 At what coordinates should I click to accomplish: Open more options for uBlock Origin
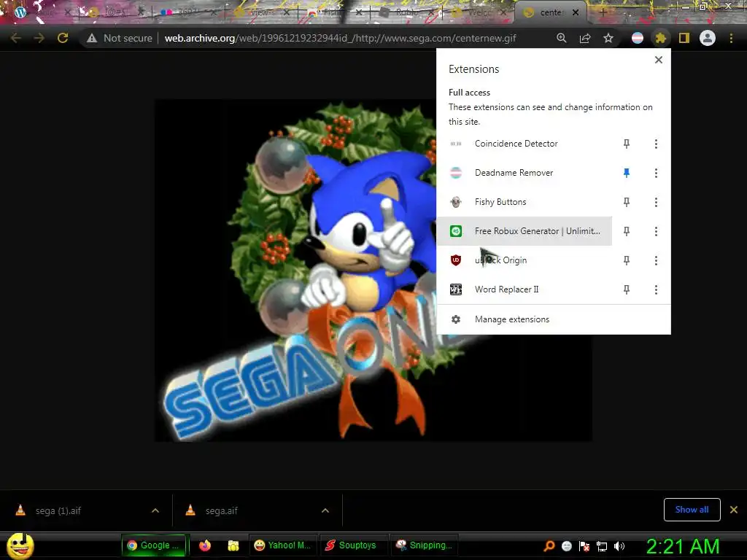656,260
